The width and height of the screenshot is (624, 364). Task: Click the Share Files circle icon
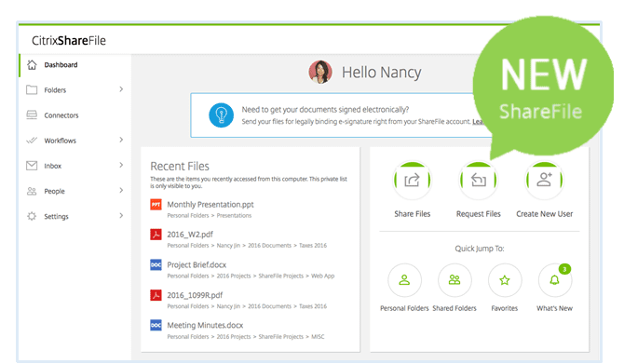coord(412,181)
